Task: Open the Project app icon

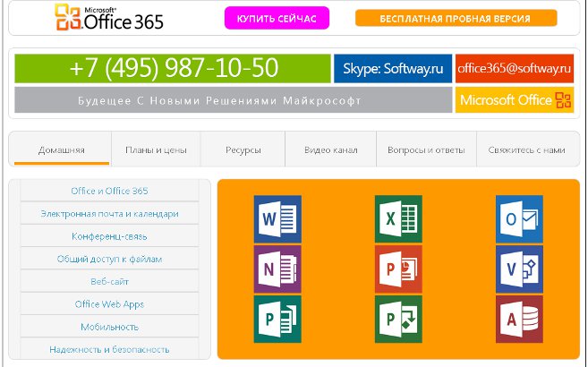Action: tap(398, 319)
